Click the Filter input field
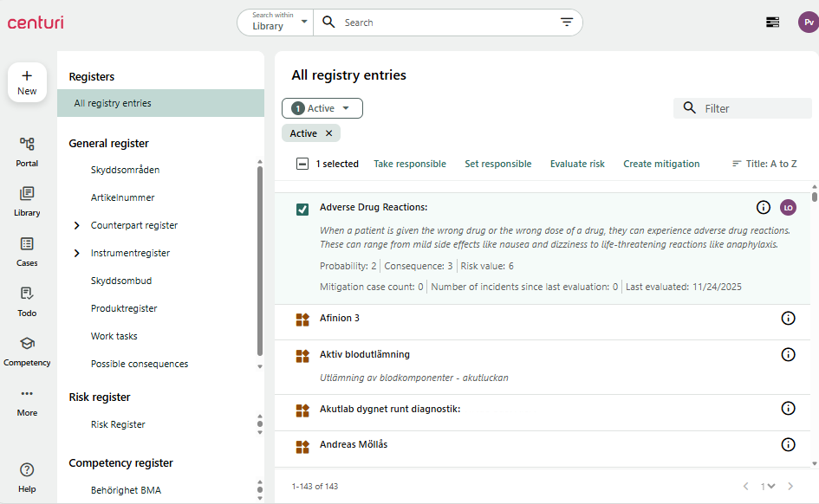Viewport: 819px width, 504px height. tap(754, 108)
